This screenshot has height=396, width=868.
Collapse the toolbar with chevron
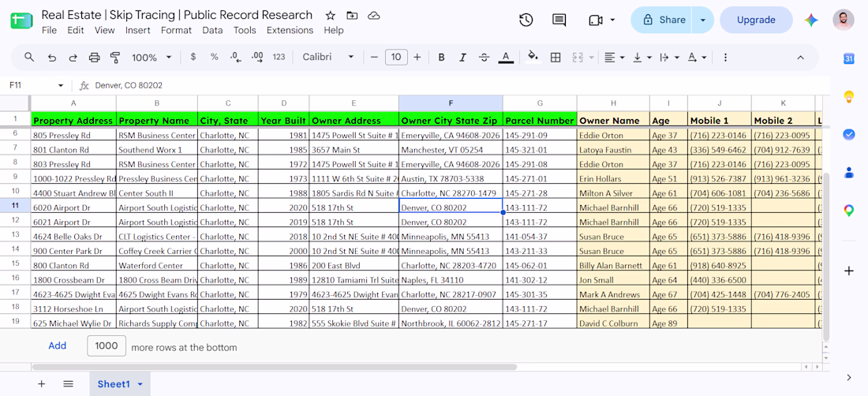tap(800, 57)
